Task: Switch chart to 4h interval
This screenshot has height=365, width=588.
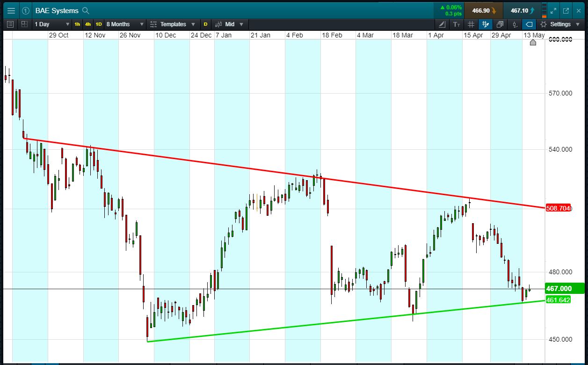Action: tap(88, 24)
